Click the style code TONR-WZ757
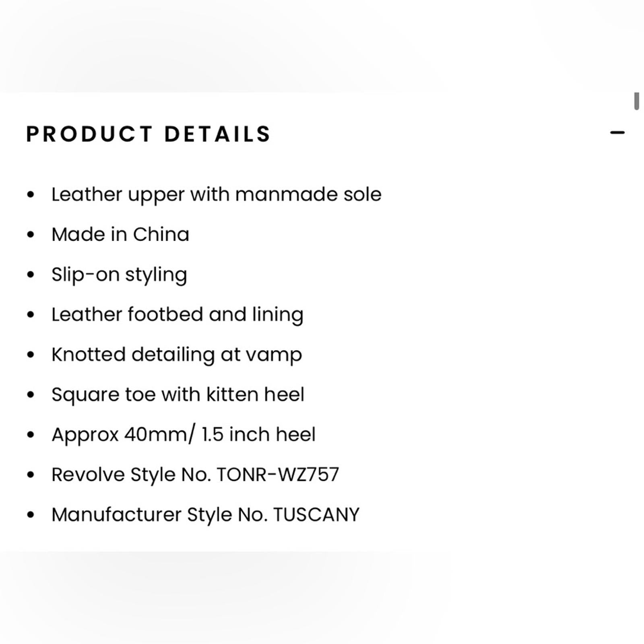Image resolution: width=644 pixels, height=644 pixels. (278, 475)
